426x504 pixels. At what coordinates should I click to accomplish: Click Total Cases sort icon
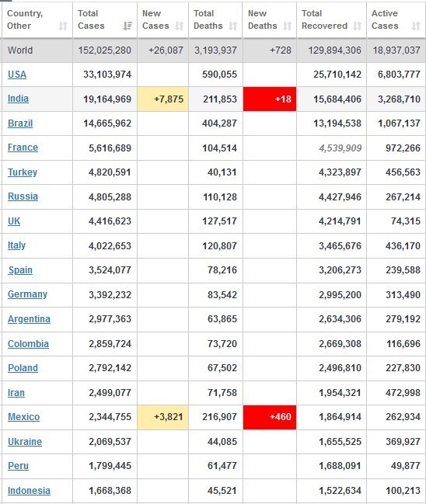pyautogui.click(x=127, y=26)
